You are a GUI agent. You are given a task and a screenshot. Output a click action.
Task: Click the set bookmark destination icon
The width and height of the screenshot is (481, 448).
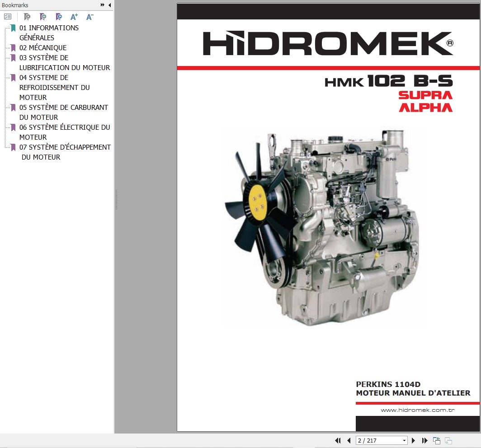[59, 17]
